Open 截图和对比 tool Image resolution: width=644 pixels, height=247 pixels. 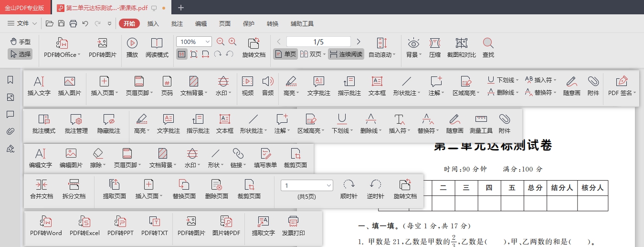[461, 48]
